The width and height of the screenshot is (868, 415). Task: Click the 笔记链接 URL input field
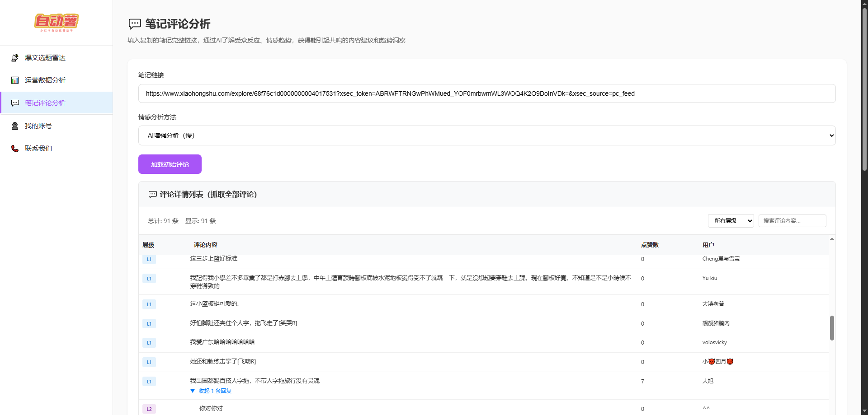coord(487,93)
